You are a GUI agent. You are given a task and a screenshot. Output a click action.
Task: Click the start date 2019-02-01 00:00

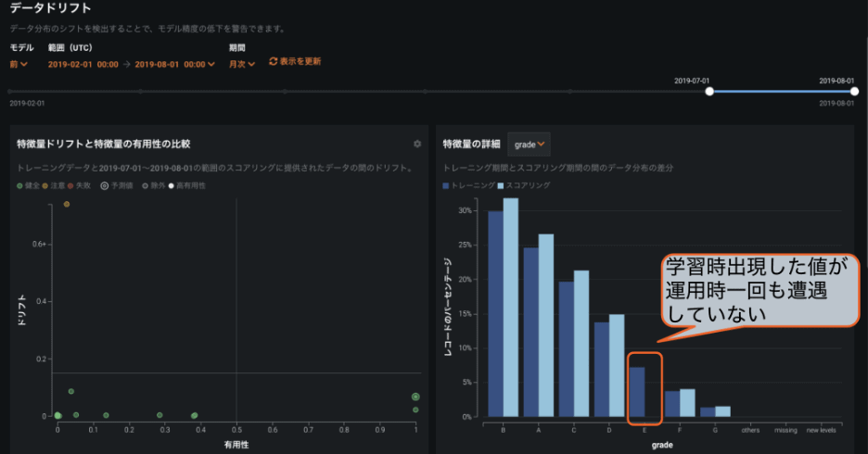83,64
